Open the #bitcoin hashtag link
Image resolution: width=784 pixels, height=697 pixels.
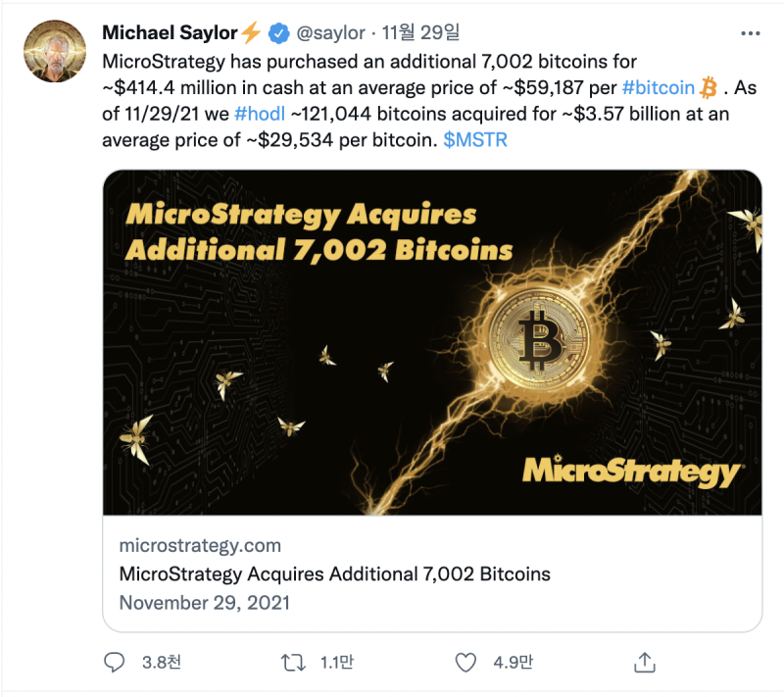(658, 88)
